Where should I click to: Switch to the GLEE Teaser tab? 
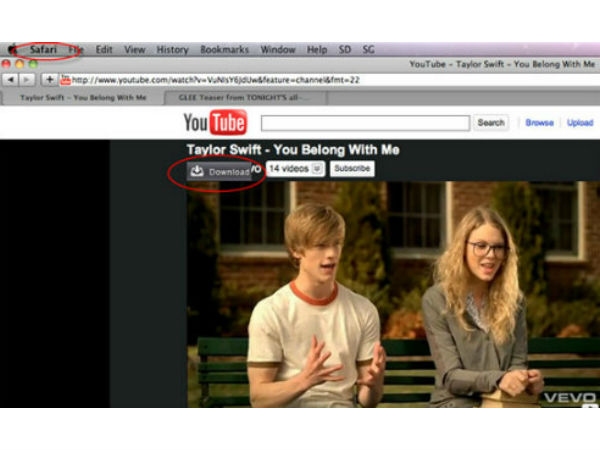tap(245, 98)
